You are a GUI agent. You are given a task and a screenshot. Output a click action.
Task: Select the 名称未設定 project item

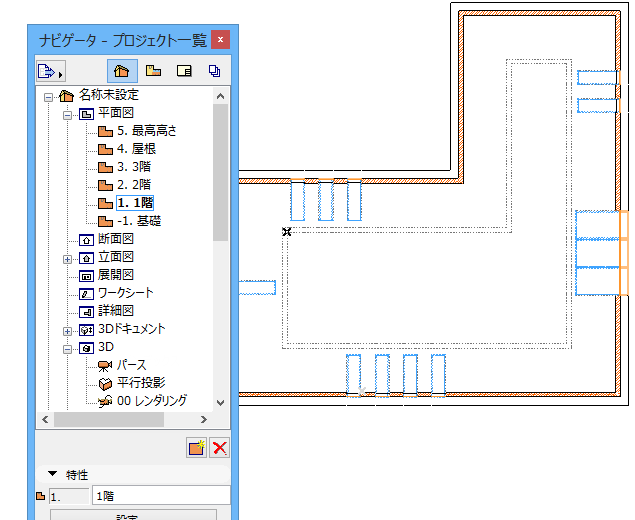pos(109,95)
